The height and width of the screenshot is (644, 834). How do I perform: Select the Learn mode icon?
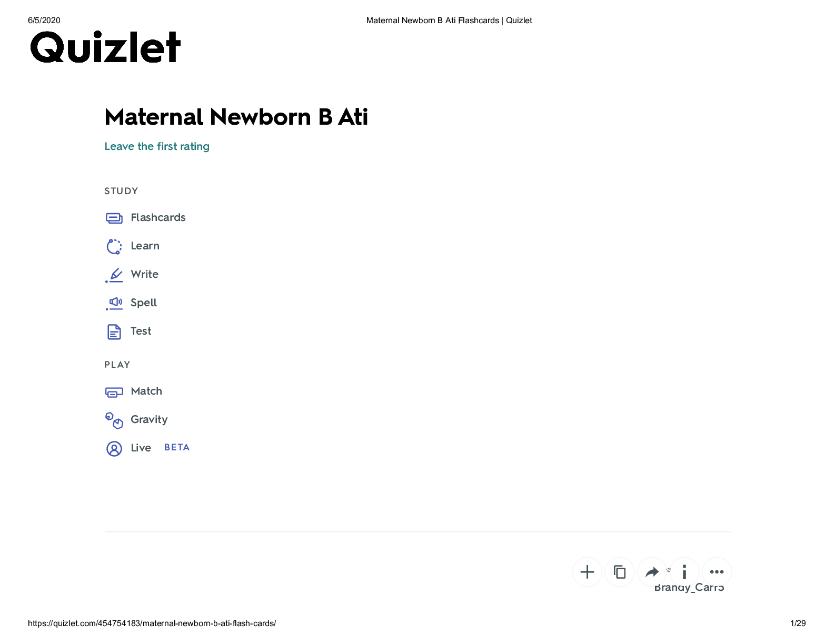click(114, 246)
